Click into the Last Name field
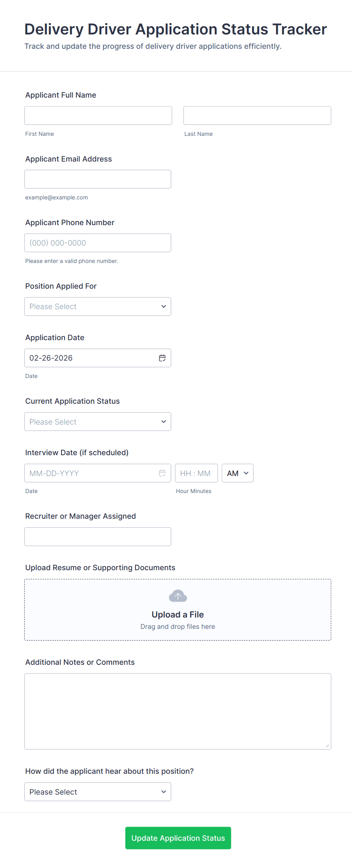This screenshot has height=868, width=352. [257, 115]
